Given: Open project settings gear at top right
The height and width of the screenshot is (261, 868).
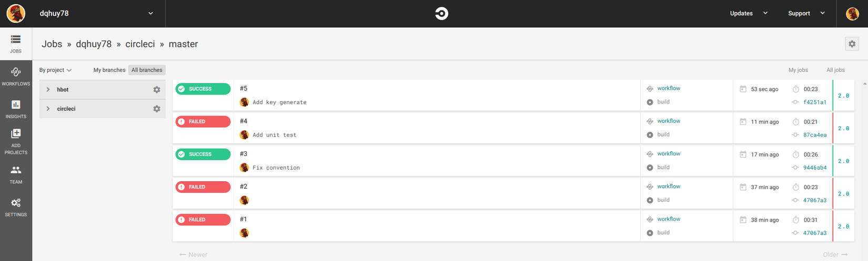Looking at the screenshot, I should [x=852, y=44].
